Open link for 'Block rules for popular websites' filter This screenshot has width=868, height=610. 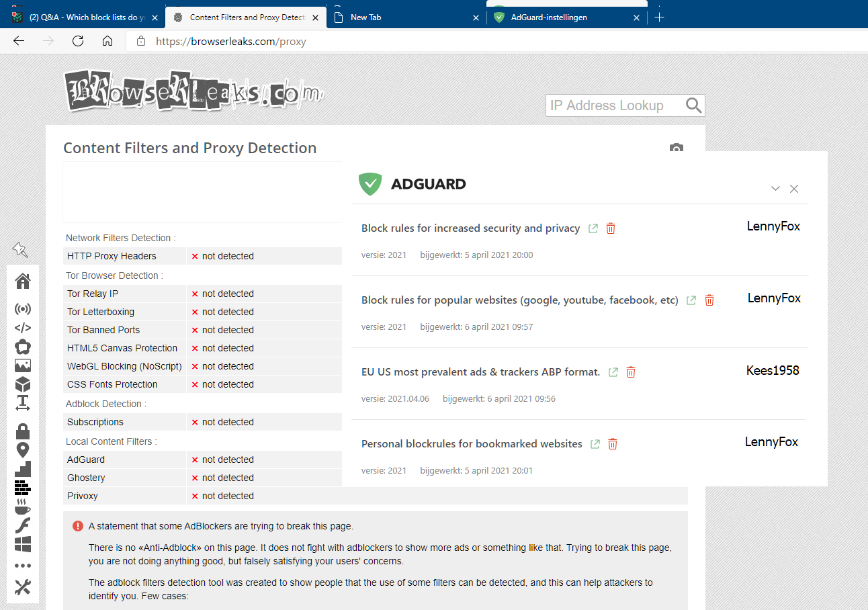(x=691, y=300)
